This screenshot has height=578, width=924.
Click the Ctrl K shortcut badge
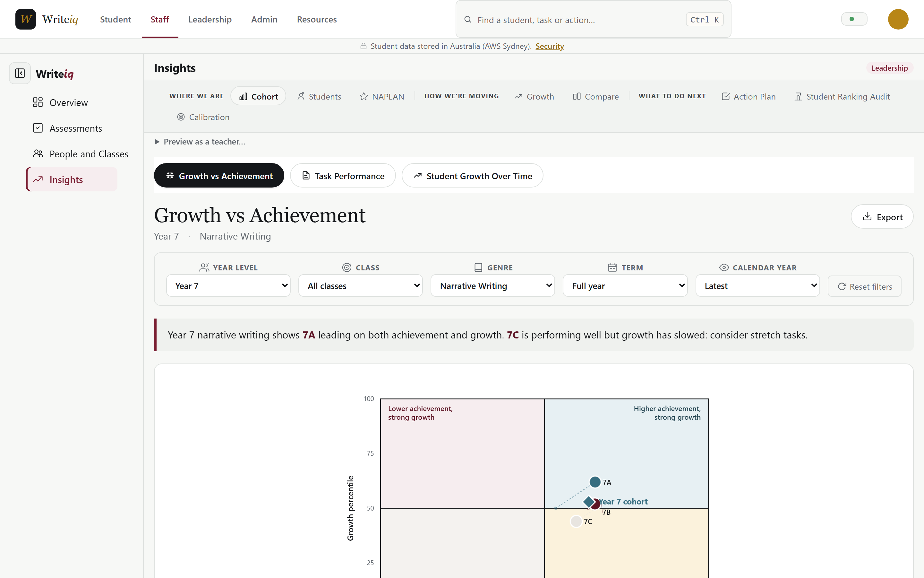tap(705, 20)
